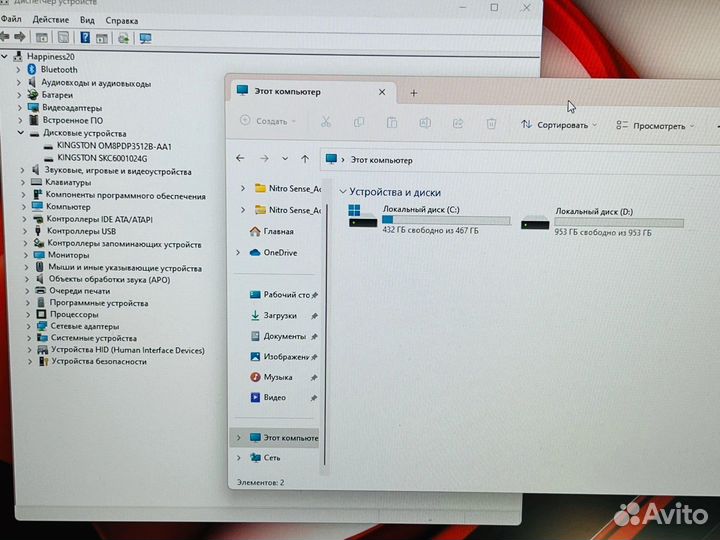720x540 pixels.
Task: Collapse the Дисковые устройства category
Action: click(21, 133)
